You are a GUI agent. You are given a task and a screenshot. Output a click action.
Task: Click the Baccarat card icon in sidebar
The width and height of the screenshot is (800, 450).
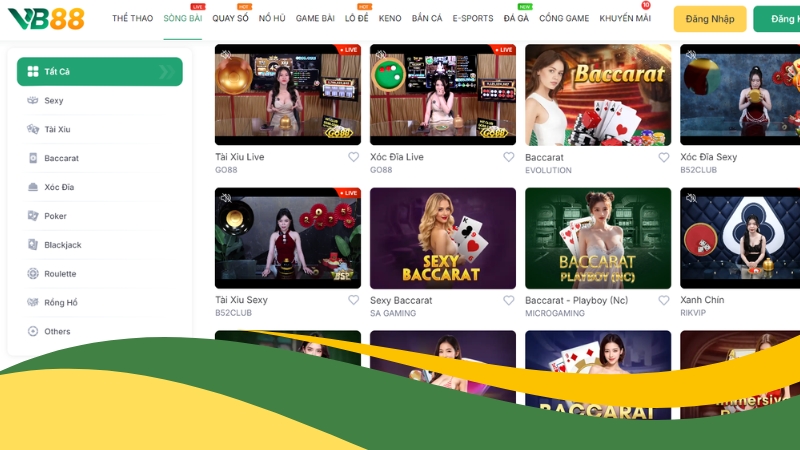(x=33, y=158)
